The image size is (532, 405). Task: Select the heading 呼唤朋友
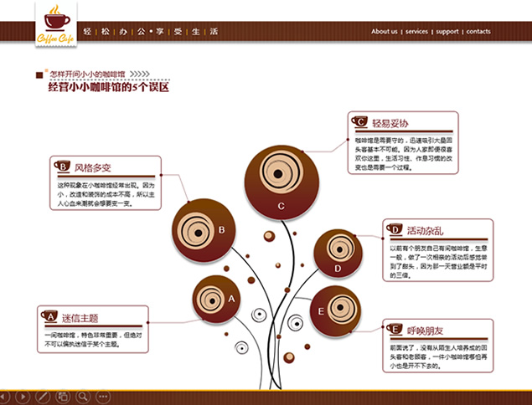pyautogui.click(x=425, y=331)
